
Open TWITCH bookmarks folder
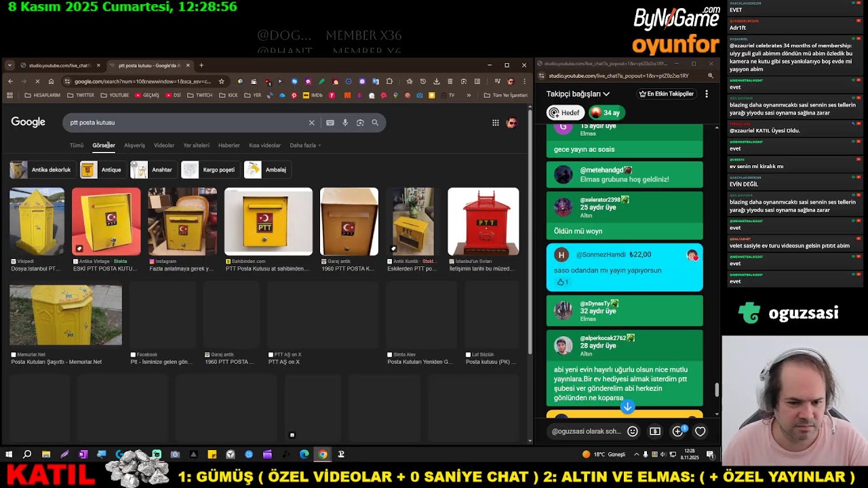(x=199, y=96)
